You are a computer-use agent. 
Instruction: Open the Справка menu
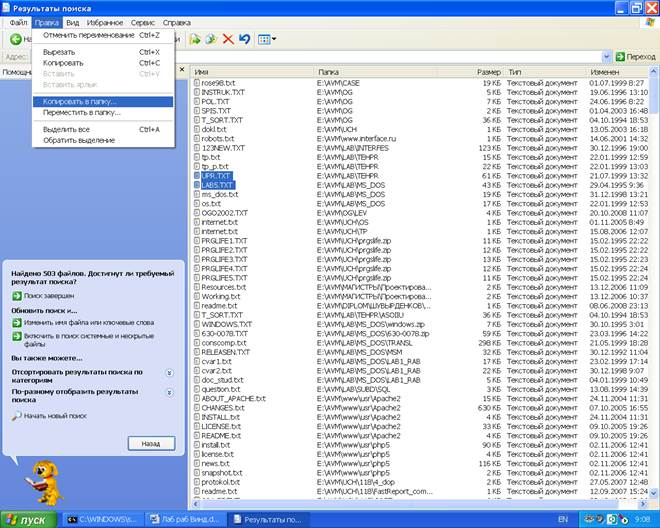tap(177, 23)
